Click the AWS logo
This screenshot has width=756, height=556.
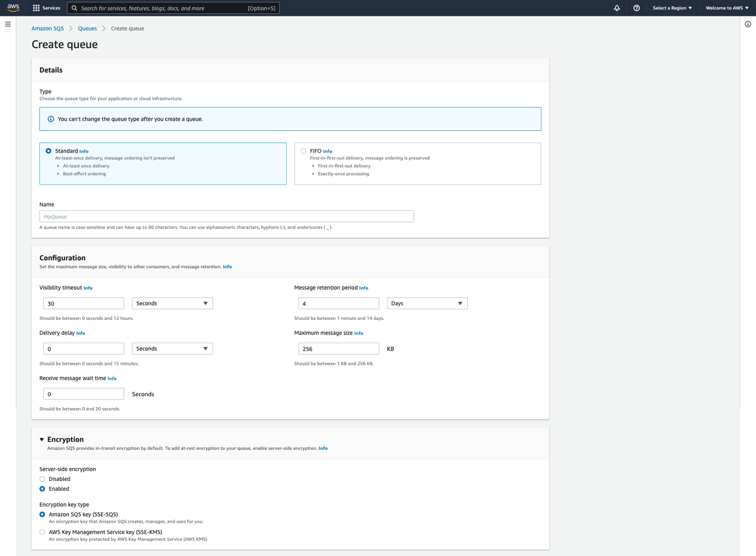tap(13, 8)
